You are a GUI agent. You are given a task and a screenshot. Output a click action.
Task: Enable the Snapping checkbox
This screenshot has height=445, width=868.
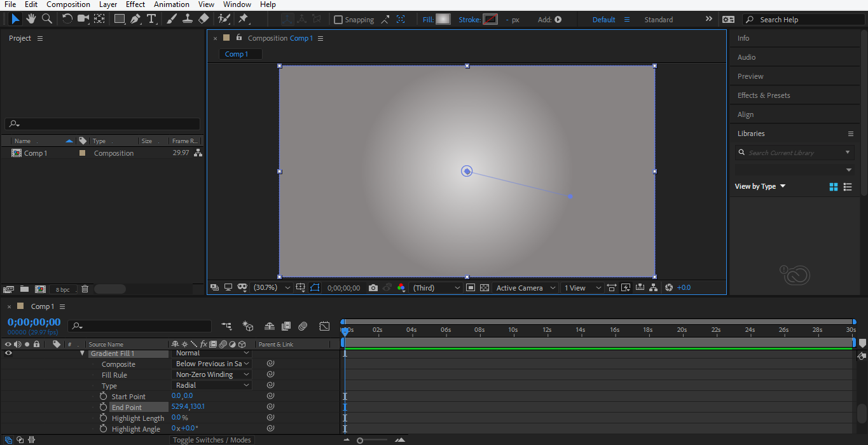click(x=338, y=20)
